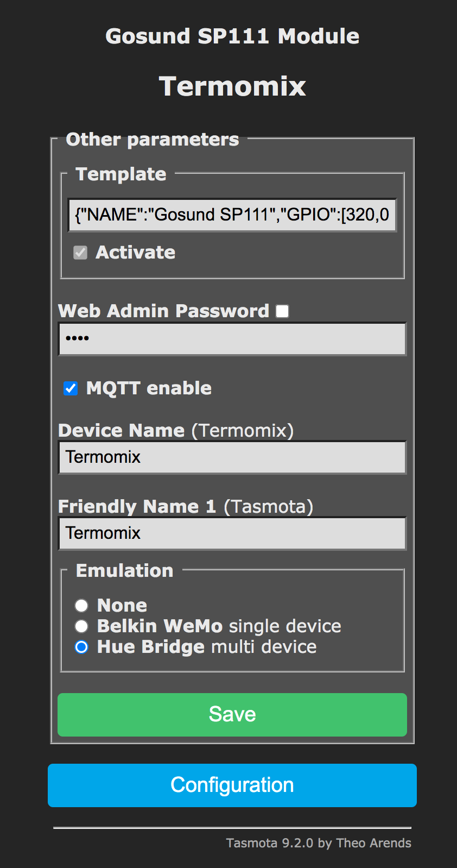The image size is (457, 868).
Task: Click the 'Activate' label text
Action: pyautogui.click(x=135, y=253)
